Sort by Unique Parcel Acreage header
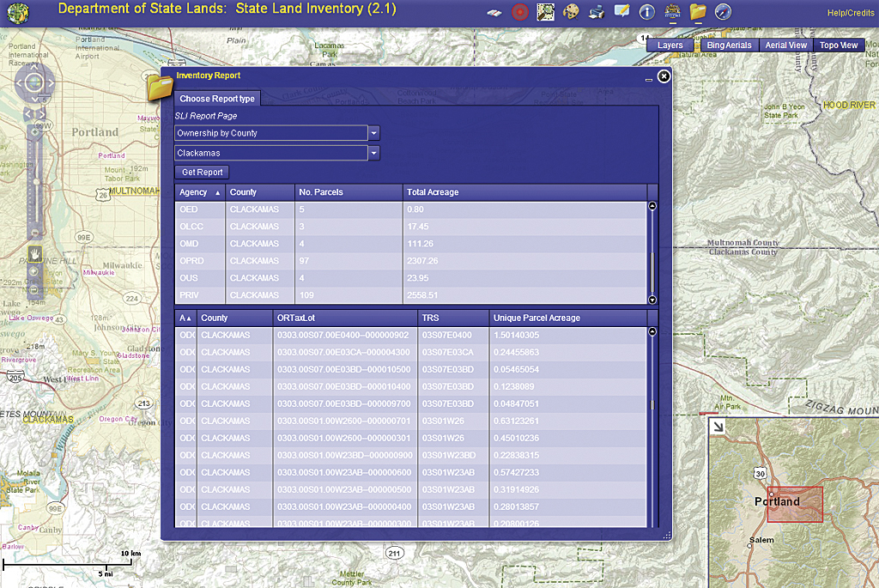This screenshot has width=879, height=588. pos(568,318)
